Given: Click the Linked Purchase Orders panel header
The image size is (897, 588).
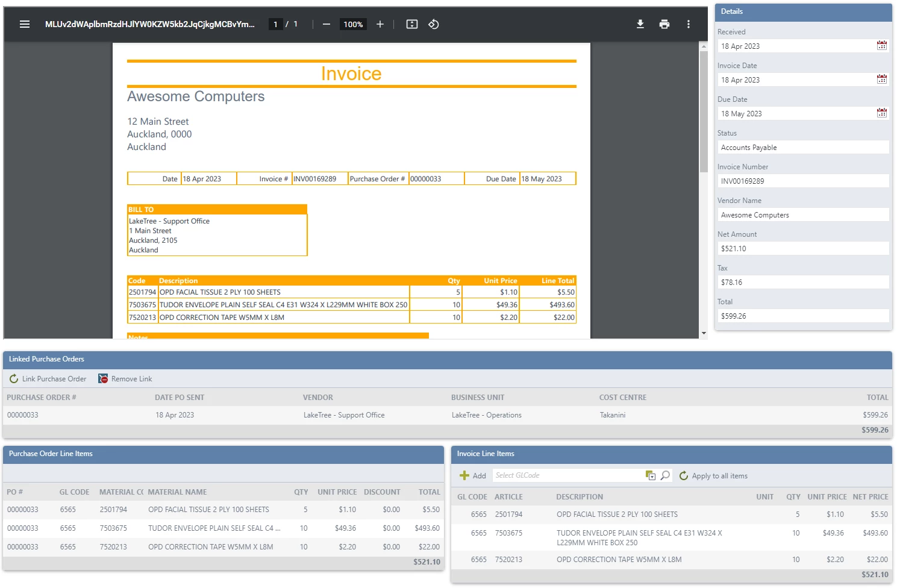Looking at the screenshot, I should tap(448, 360).
